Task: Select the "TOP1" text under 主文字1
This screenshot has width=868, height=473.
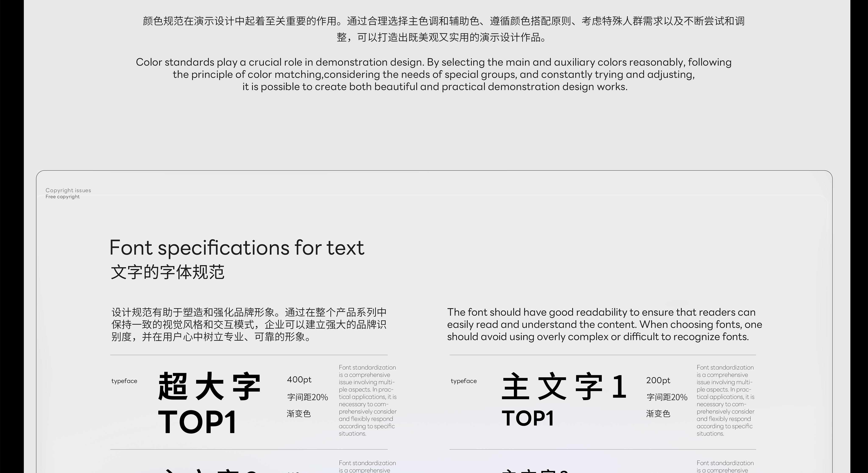Action: coord(528,419)
